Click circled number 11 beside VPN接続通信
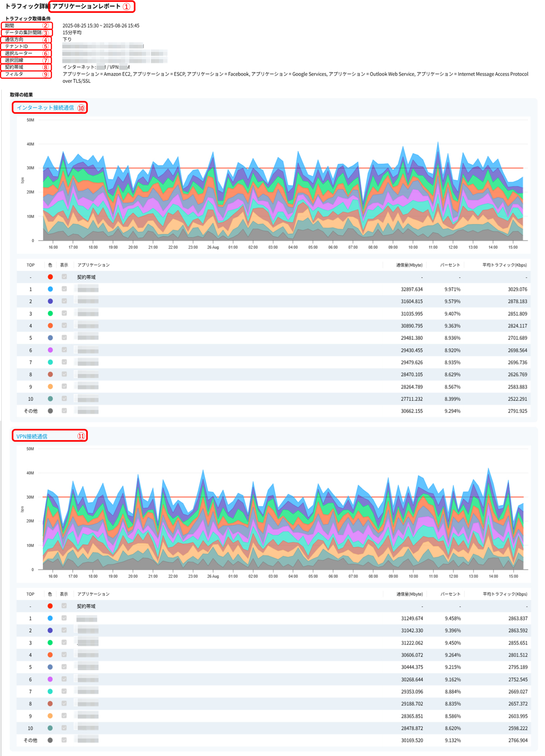This screenshot has height=756, width=545. coord(81,436)
